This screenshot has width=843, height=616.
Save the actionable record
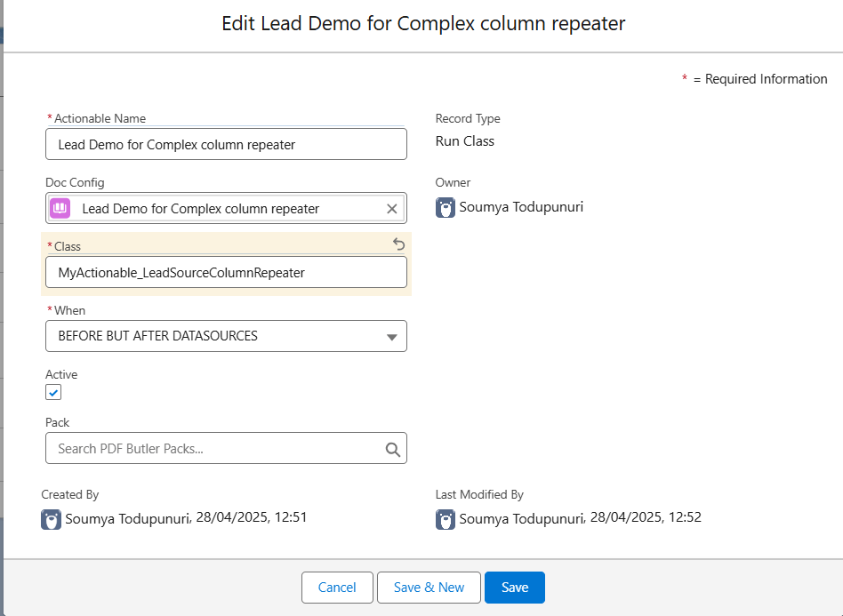[515, 588]
